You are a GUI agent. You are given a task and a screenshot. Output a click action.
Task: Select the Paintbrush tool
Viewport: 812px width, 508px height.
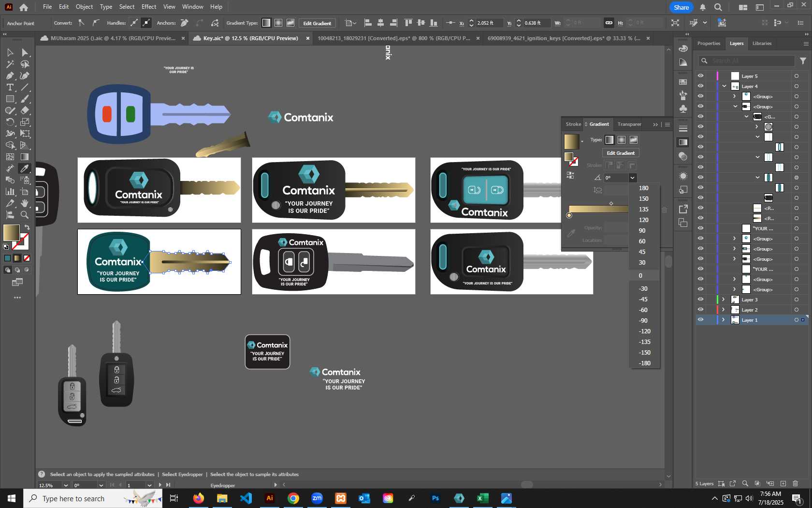[25, 99]
